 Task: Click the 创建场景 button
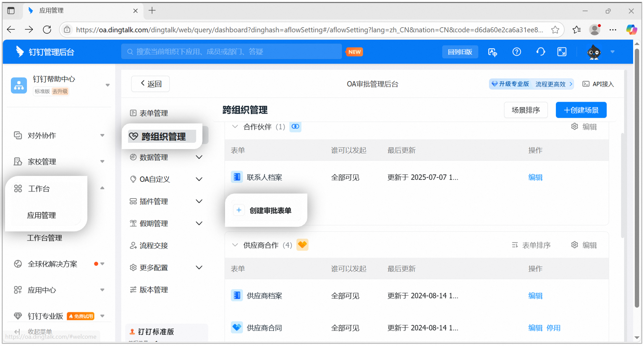[581, 110]
